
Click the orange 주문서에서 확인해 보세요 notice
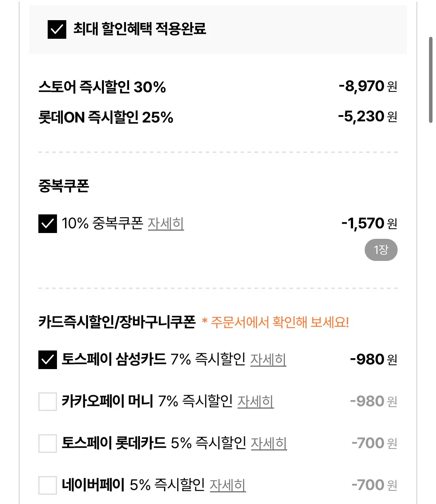[276, 321]
